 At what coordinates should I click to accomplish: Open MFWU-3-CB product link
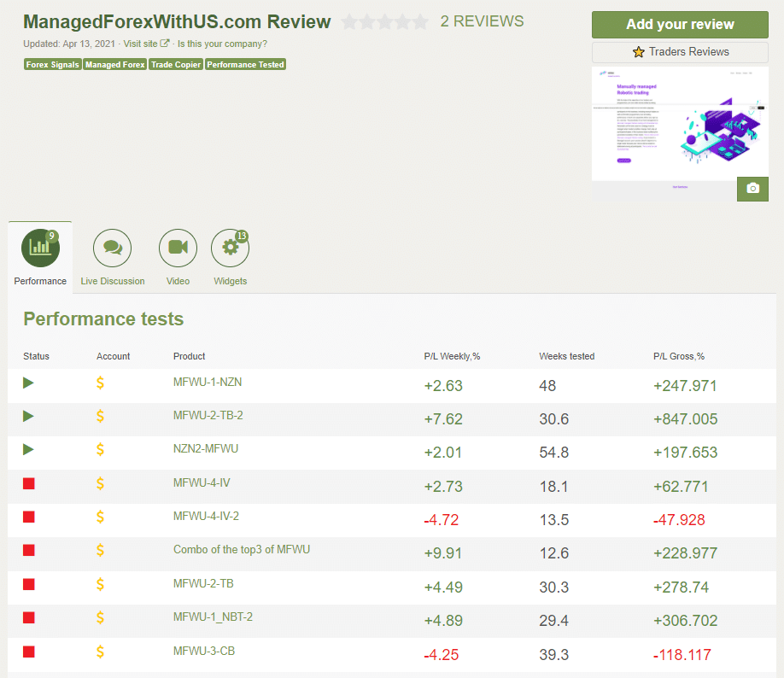[x=204, y=651]
